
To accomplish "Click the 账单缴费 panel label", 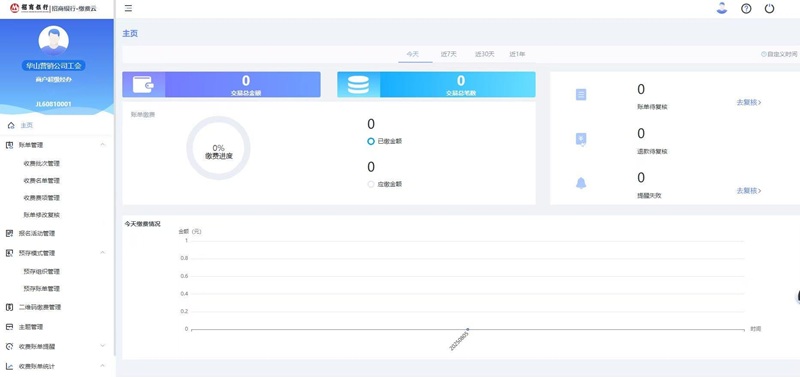I will 143,115.
